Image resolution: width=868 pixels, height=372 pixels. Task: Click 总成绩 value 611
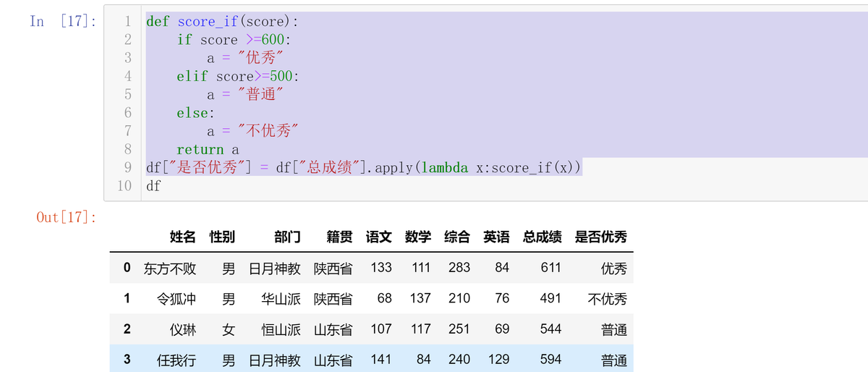[550, 268]
